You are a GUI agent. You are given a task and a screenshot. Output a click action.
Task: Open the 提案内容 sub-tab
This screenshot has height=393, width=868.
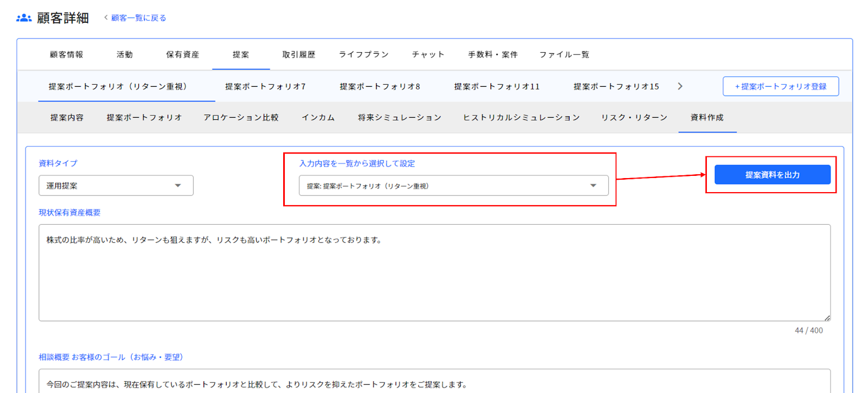coord(67,117)
